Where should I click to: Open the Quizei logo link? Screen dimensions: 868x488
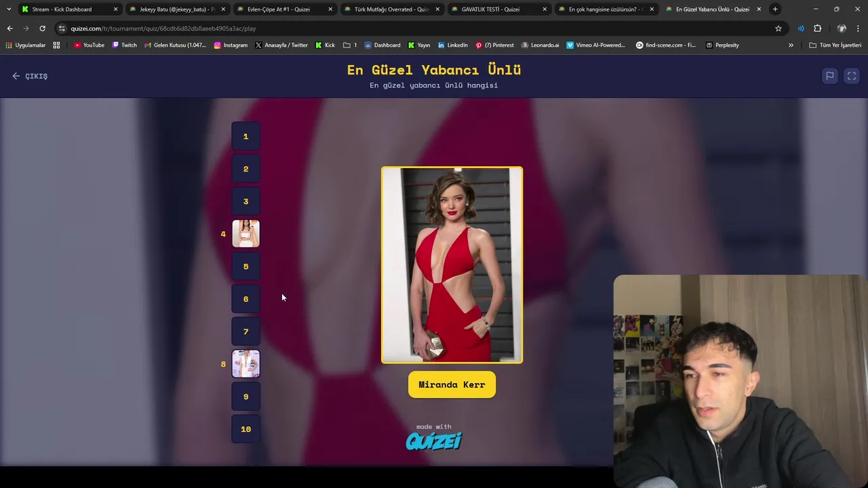pyautogui.click(x=434, y=441)
